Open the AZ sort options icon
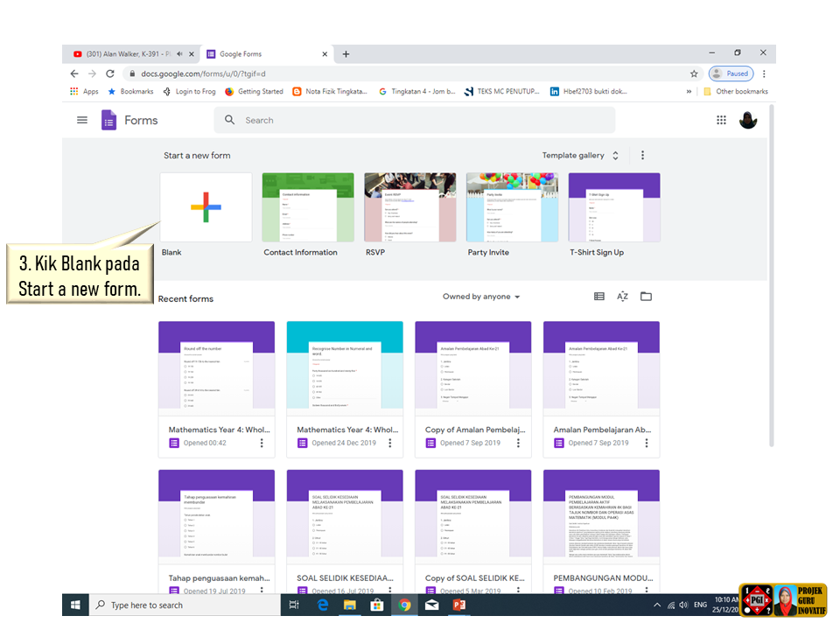 [x=622, y=297]
